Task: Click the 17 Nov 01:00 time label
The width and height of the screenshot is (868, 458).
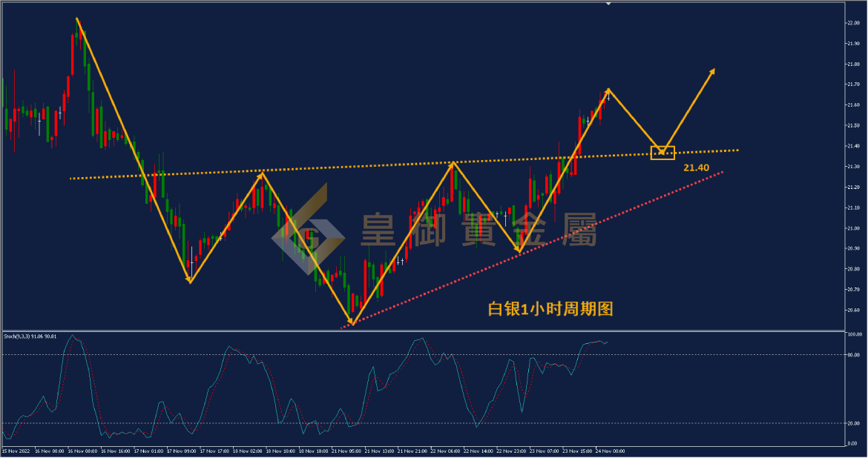Action: (148, 451)
